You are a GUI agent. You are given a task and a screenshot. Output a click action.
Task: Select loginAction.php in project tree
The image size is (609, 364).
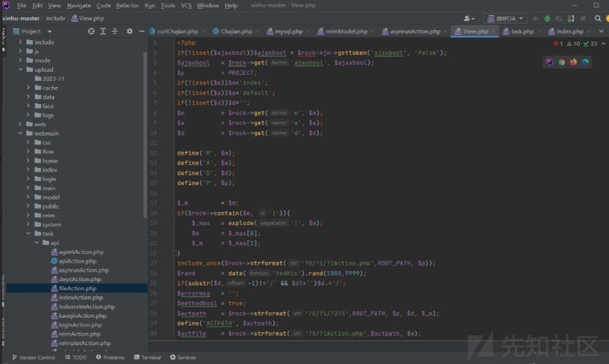80,325
